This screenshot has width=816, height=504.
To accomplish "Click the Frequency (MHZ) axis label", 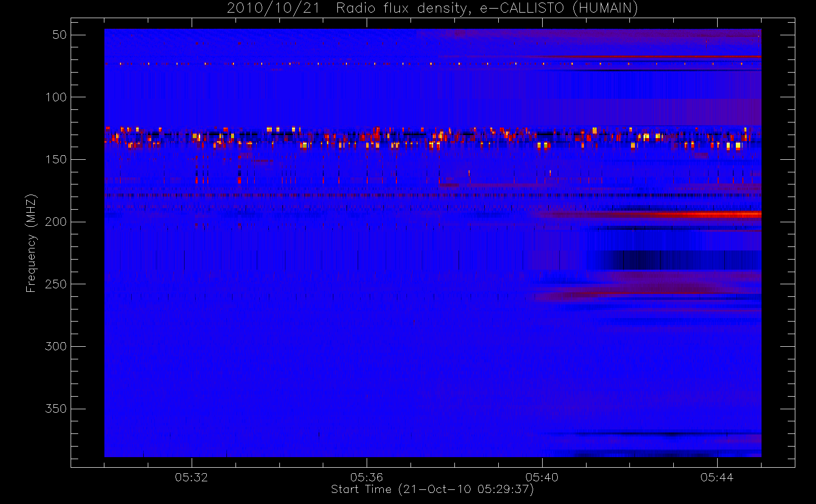I will [x=31, y=243].
